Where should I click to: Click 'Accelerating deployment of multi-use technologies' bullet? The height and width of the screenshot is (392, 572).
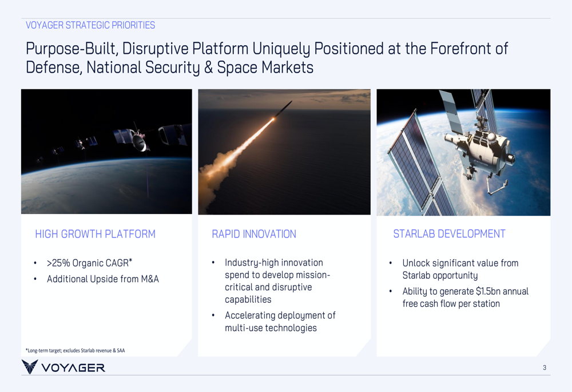[x=280, y=321]
